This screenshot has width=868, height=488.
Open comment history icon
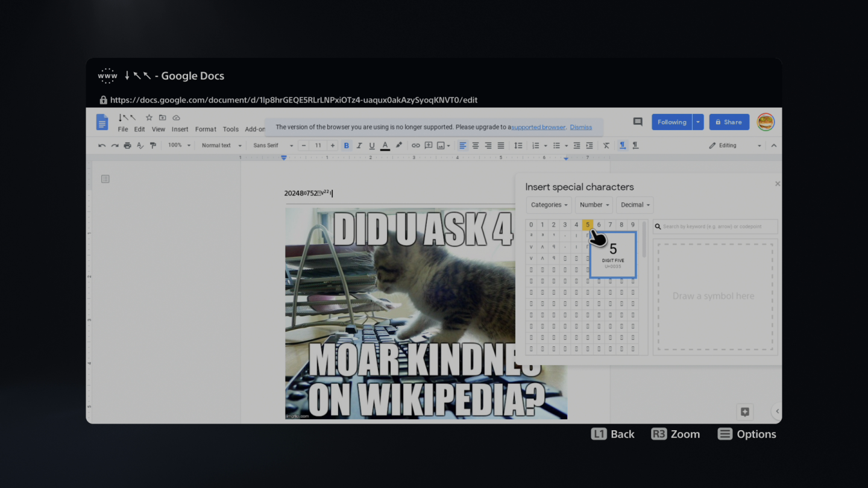click(638, 122)
